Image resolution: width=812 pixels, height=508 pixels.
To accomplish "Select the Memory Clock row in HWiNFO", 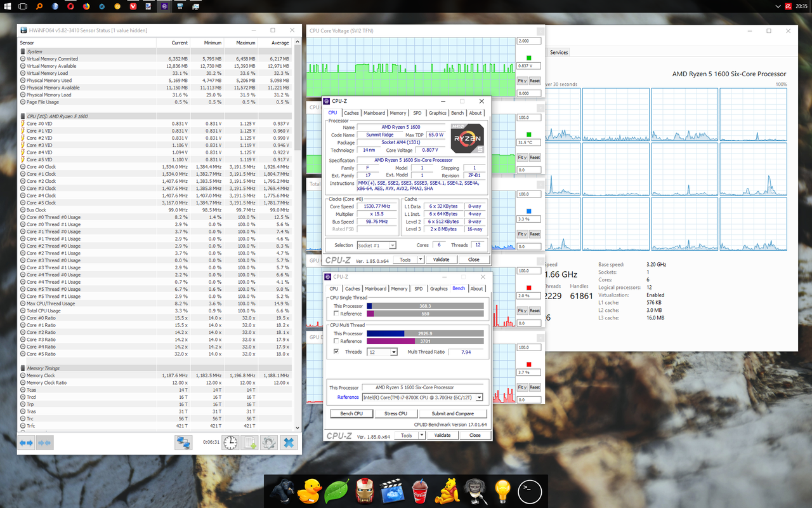I will 156,375.
